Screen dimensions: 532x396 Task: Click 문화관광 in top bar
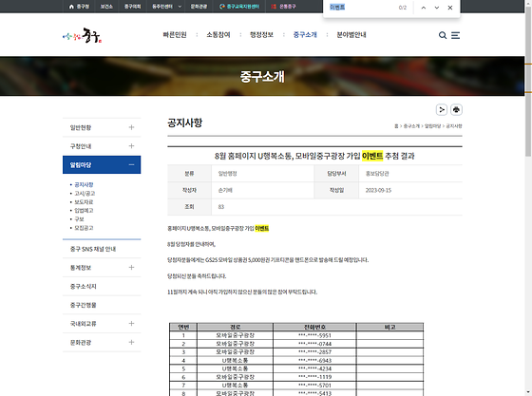point(199,7)
